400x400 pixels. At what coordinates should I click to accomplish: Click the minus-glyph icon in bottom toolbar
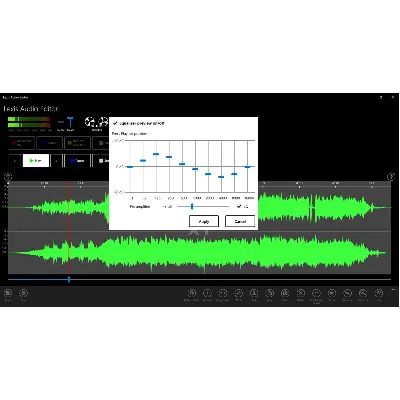point(316,293)
